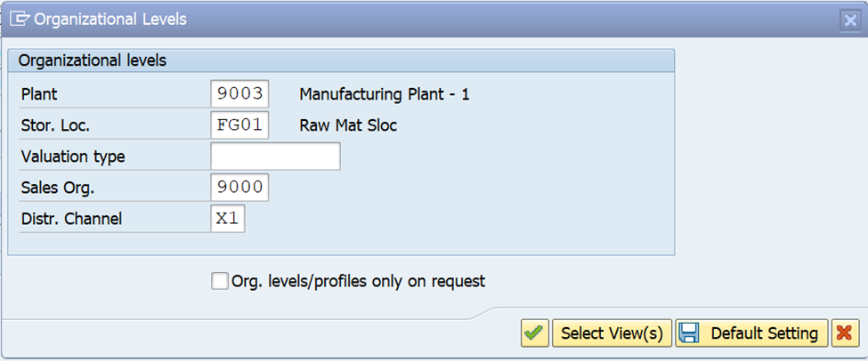
Task: Click the Plant field label
Action: pos(39,94)
